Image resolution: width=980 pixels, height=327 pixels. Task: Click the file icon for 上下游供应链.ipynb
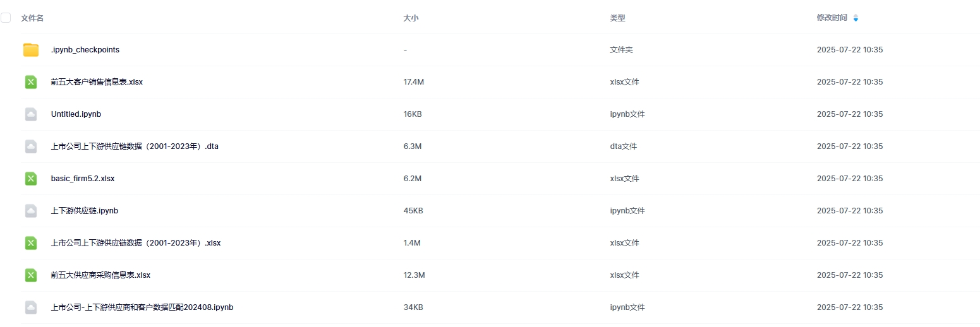(31, 211)
